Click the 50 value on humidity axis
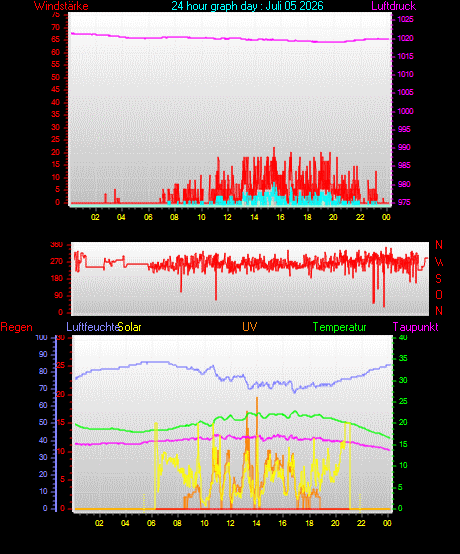The height and width of the screenshot is (554, 460). tap(43, 423)
